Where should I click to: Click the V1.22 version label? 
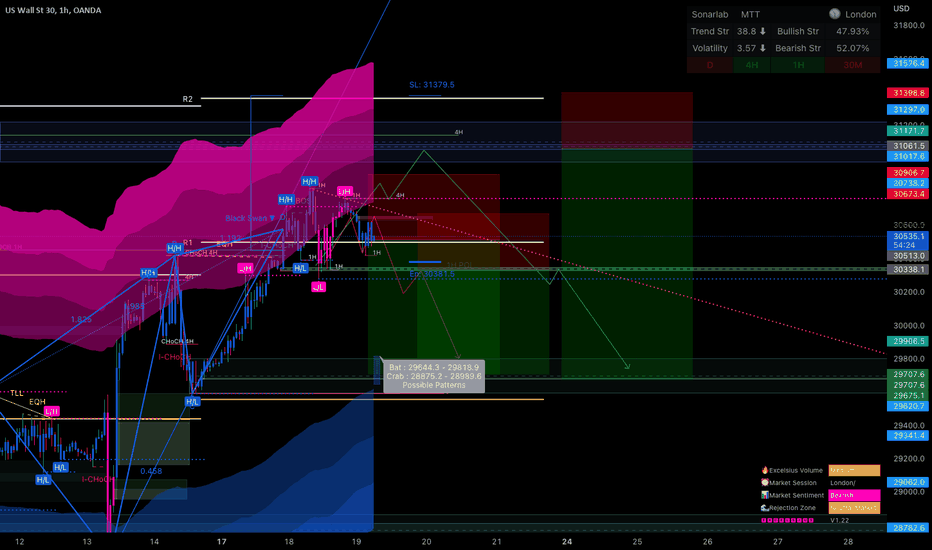click(839, 520)
